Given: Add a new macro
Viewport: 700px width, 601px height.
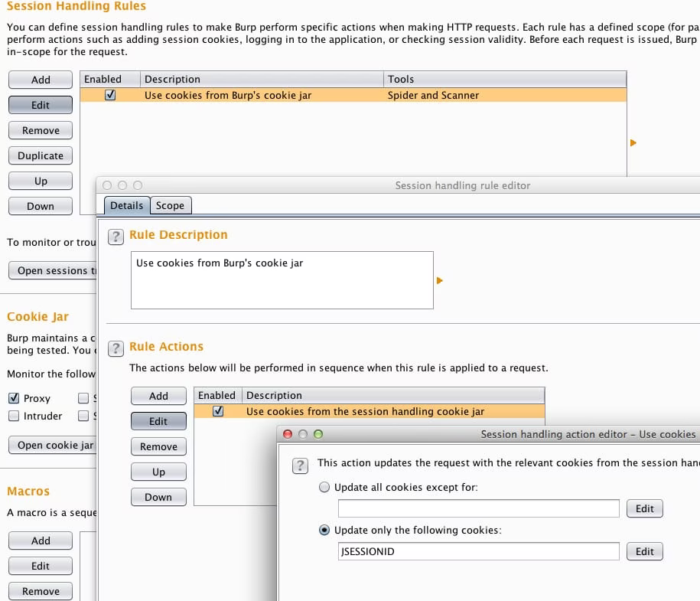Looking at the screenshot, I should coord(41,541).
